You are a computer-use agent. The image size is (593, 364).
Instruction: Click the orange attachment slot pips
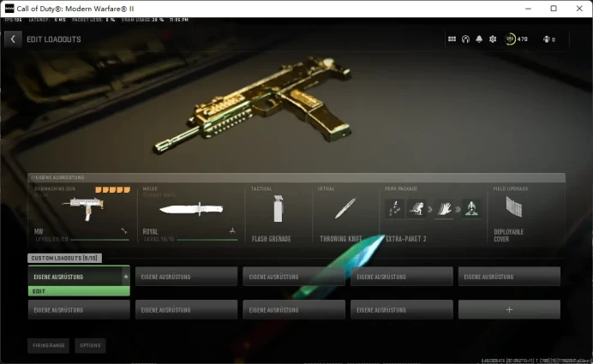(x=113, y=189)
